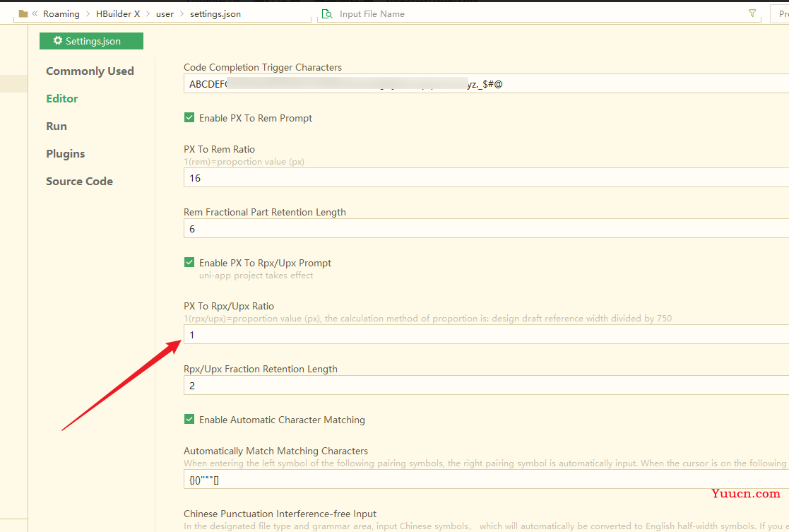Open the Settings.json tab
Image resolution: width=789 pixels, height=532 pixels.
tap(92, 41)
